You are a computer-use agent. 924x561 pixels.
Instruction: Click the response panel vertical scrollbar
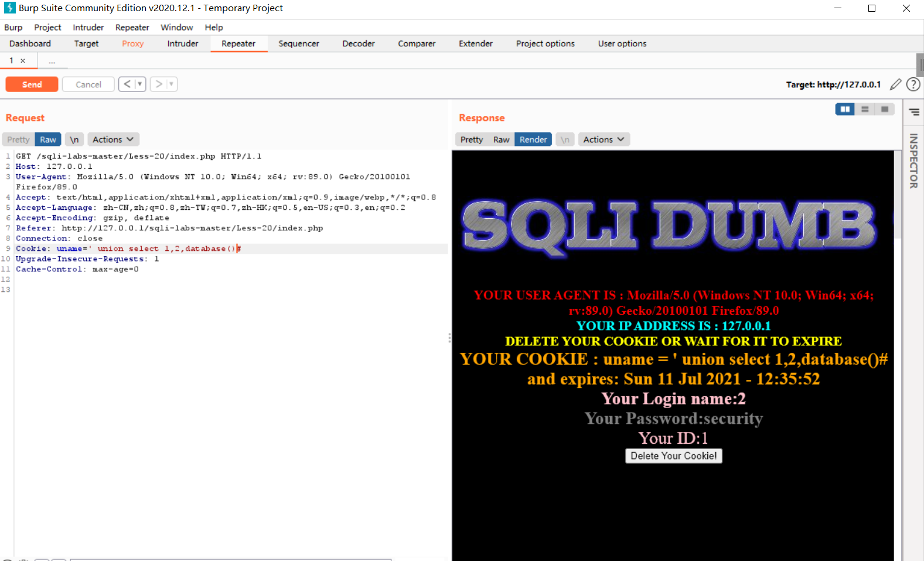[x=898, y=194]
